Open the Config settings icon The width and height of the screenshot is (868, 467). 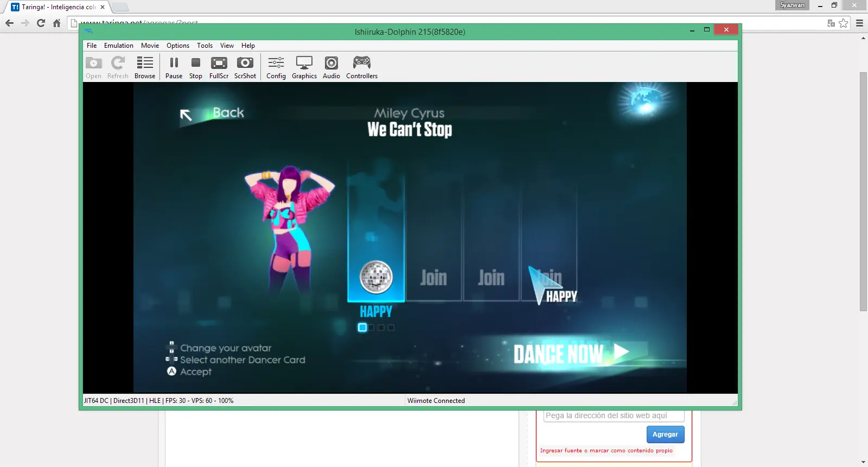276,68
